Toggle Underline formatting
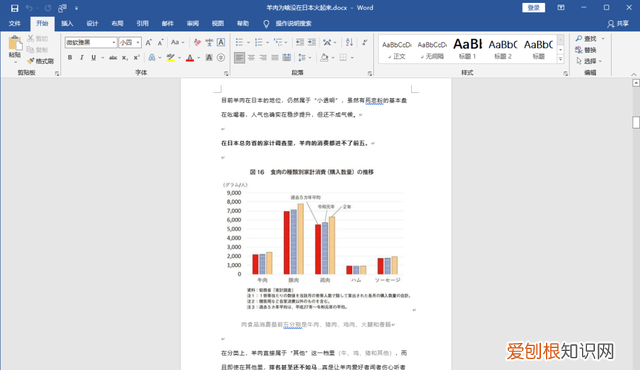Image resolution: width=640 pixels, height=370 pixels. point(93,58)
